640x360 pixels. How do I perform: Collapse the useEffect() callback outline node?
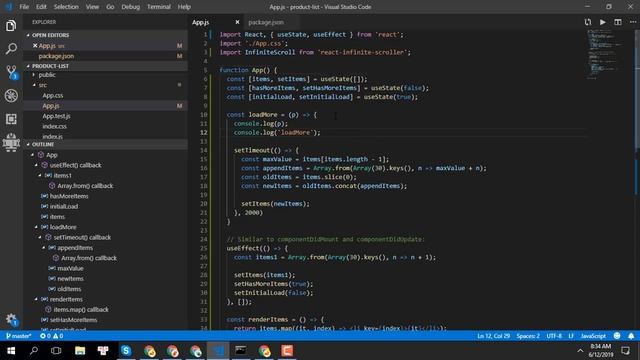(x=36, y=165)
